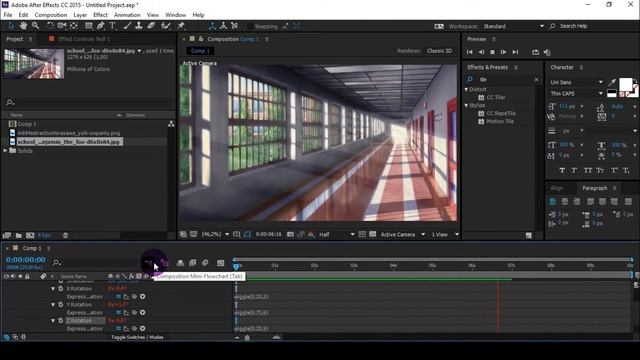Select the Horizontal Type tool
640x360 pixels.
click(x=112, y=26)
